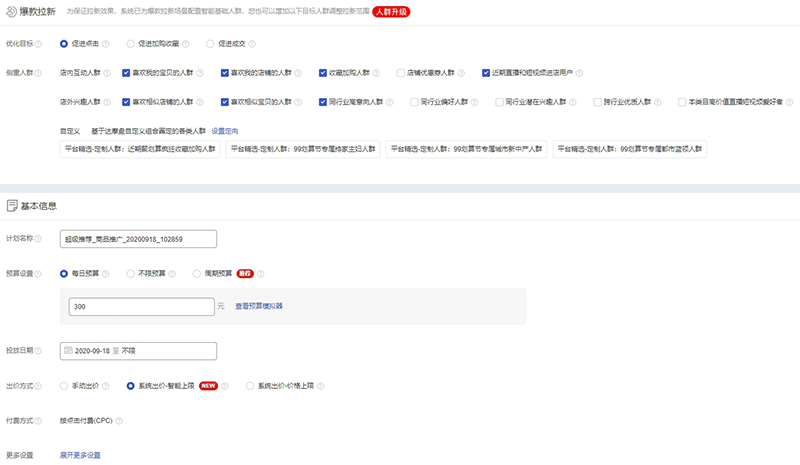Enable the 店铺优惠券人群 checkbox
800x465 pixels.
tap(401, 73)
